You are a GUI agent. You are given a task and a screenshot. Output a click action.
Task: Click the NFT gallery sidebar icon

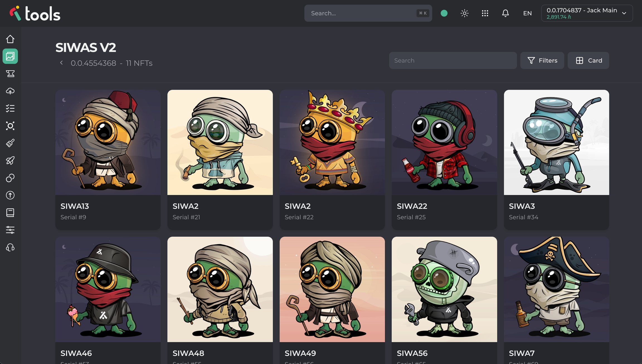click(10, 56)
